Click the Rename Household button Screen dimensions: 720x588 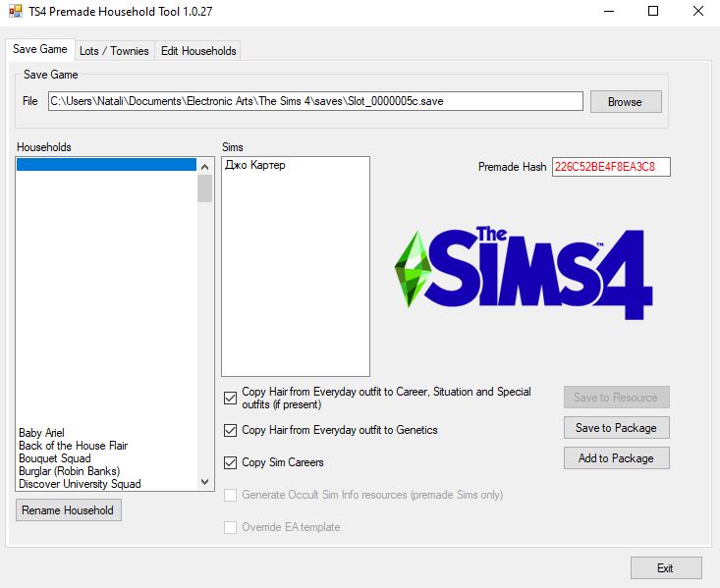pos(69,510)
